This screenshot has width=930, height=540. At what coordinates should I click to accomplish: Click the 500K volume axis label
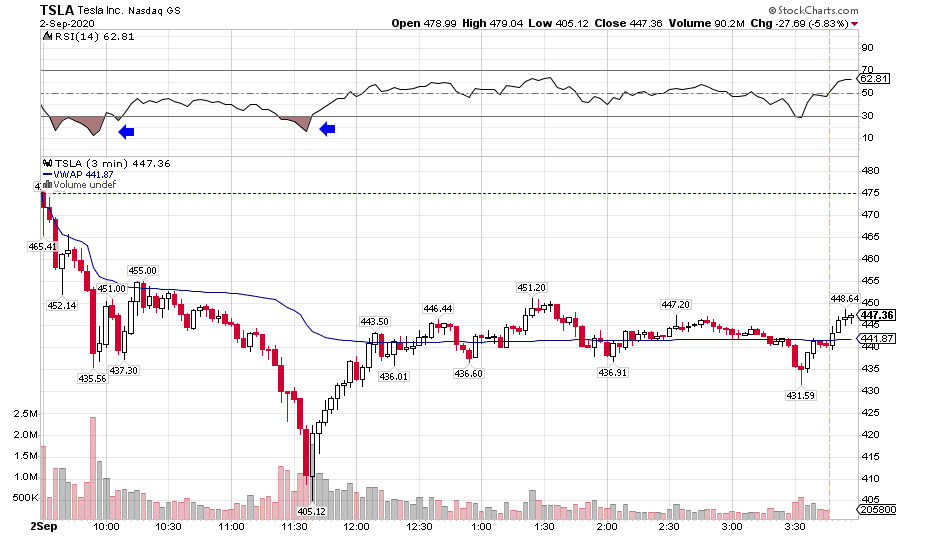pos(25,498)
